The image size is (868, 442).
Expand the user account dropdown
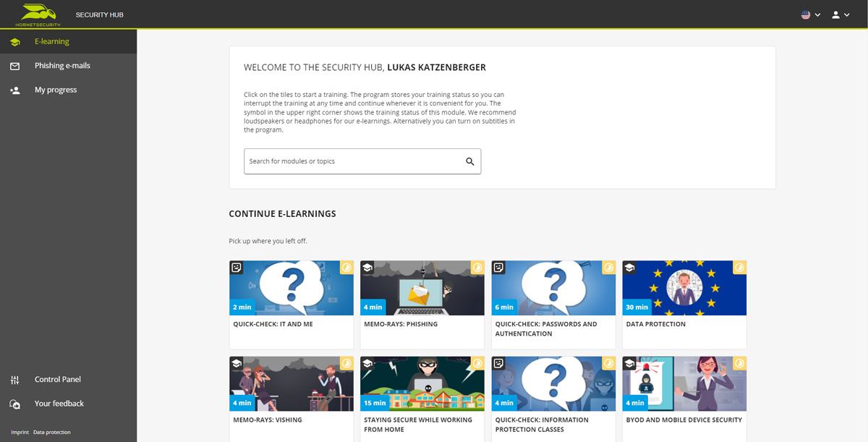click(841, 14)
